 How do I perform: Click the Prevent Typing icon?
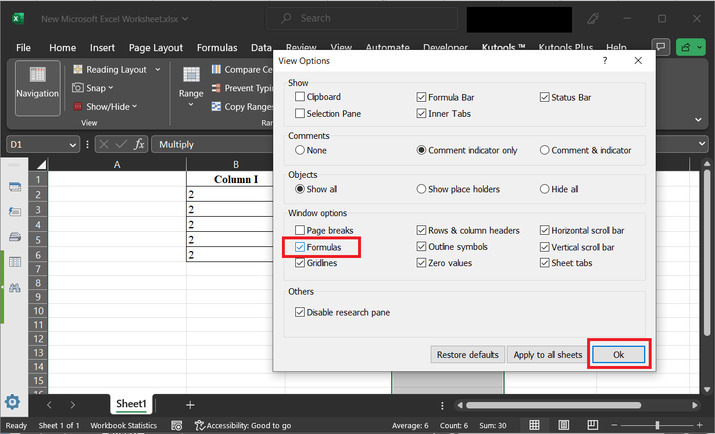pos(216,88)
